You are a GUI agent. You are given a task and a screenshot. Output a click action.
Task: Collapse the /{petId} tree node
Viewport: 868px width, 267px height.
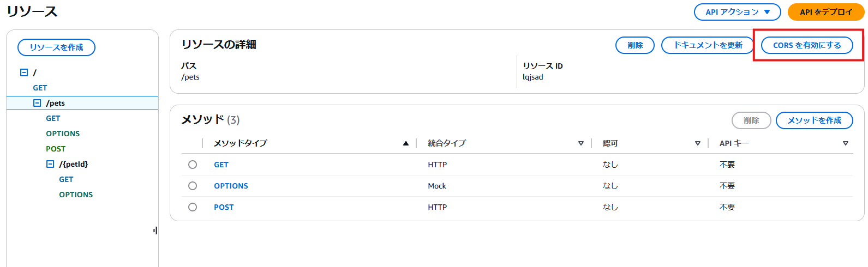(50, 164)
